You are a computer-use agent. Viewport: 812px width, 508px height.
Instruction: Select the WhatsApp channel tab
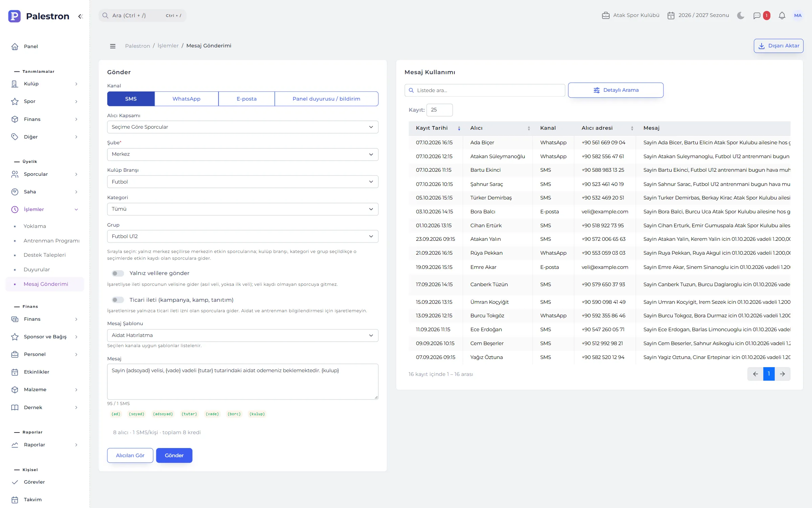tap(186, 99)
